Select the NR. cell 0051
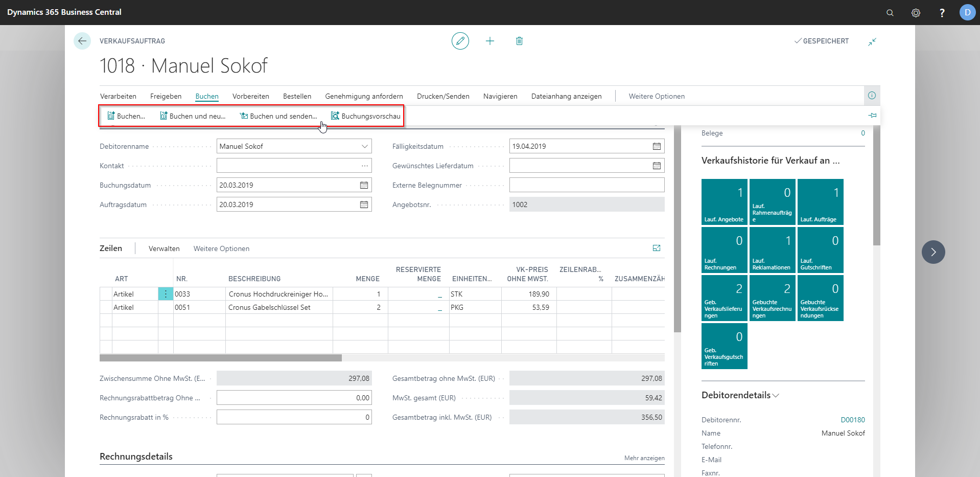Viewport: 980px width, 477px height. 199,307
